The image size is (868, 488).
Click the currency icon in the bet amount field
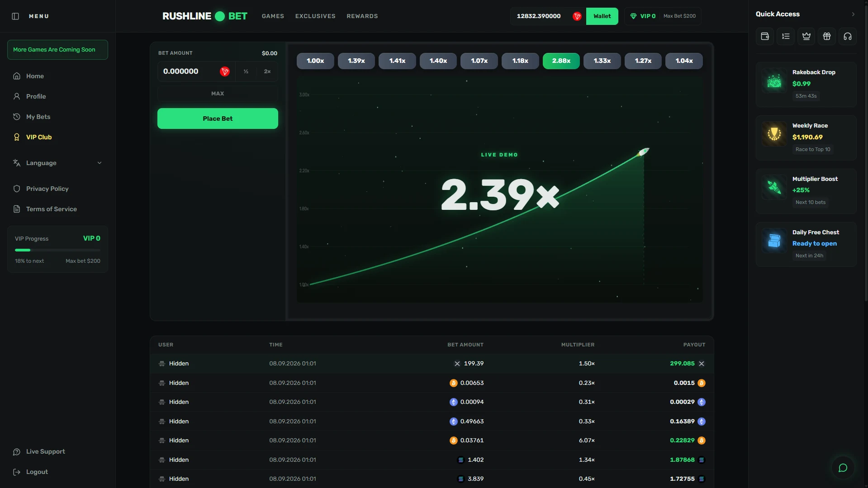tap(224, 71)
